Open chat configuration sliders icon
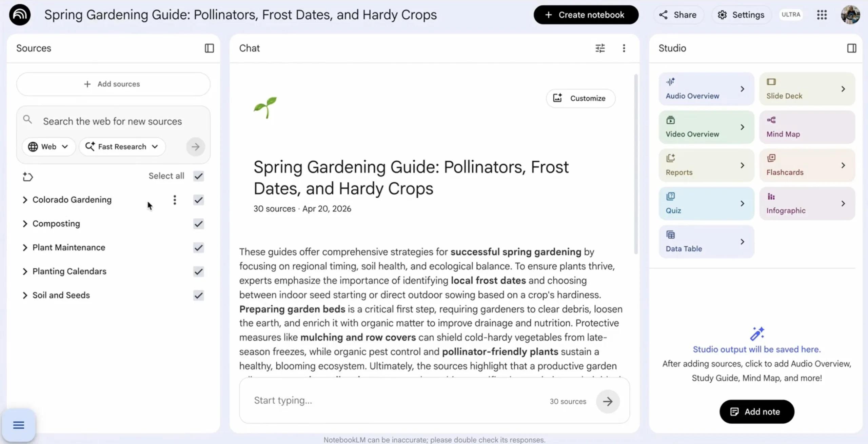This screenshot has height=444, width=868. (x=600, y=48)
